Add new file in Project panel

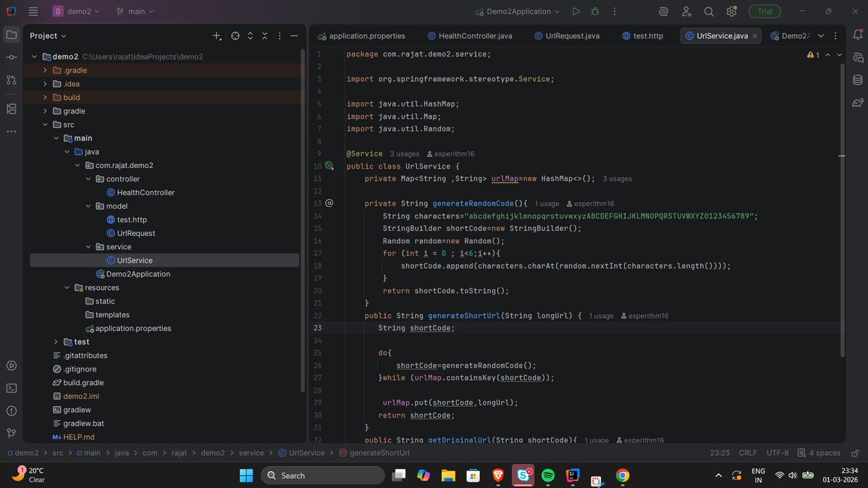pyautogui.click(x=216, y=35)
